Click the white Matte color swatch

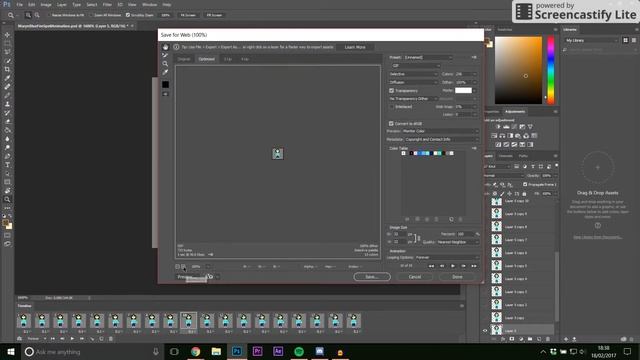(463, 90)
